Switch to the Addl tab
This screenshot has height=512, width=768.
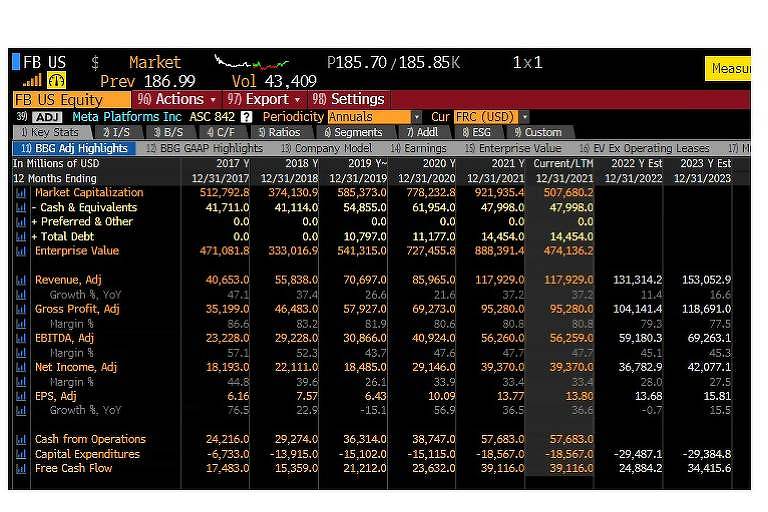point(423,132)
